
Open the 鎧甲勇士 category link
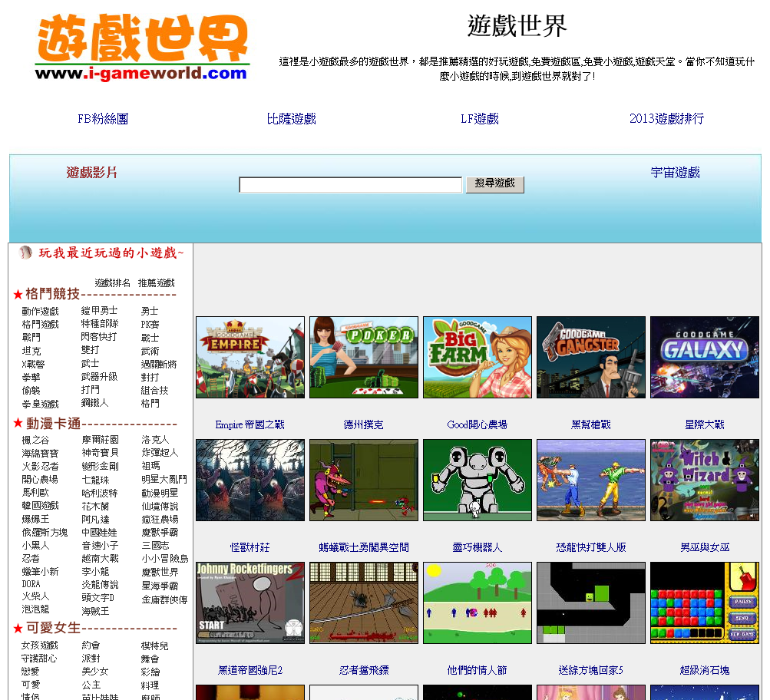pyautogui.click(x=99, y=310)
